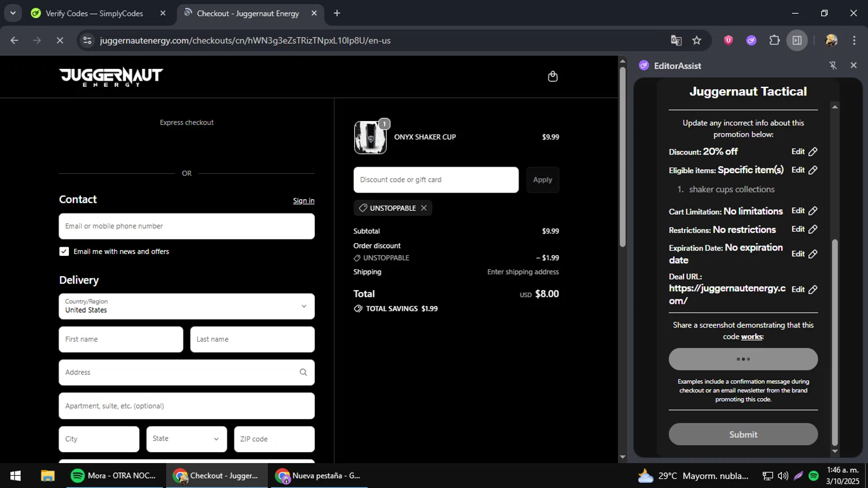Image resolution: width=868 pixels, height=488 pixels.
Task: Edit the Expiration Date entry
Action: 804,254
